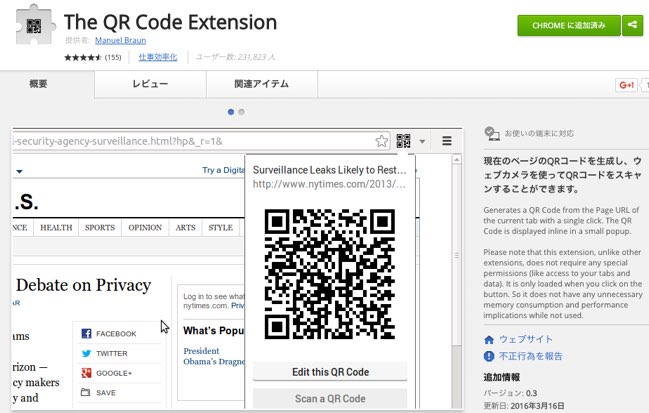
Task: Select the OPINION nav item
Action: (145, 228)
